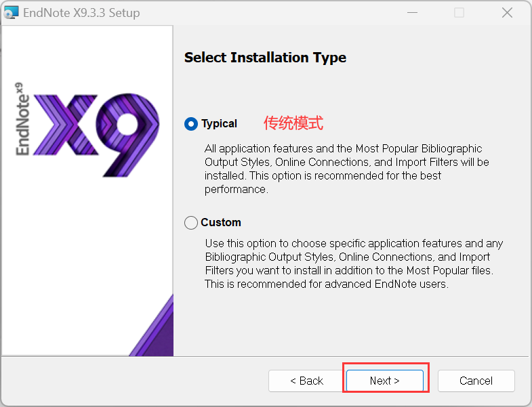Click the description starting 'Use this option to choose'
This screenshot has height=407, width=532.
(354, 263)
